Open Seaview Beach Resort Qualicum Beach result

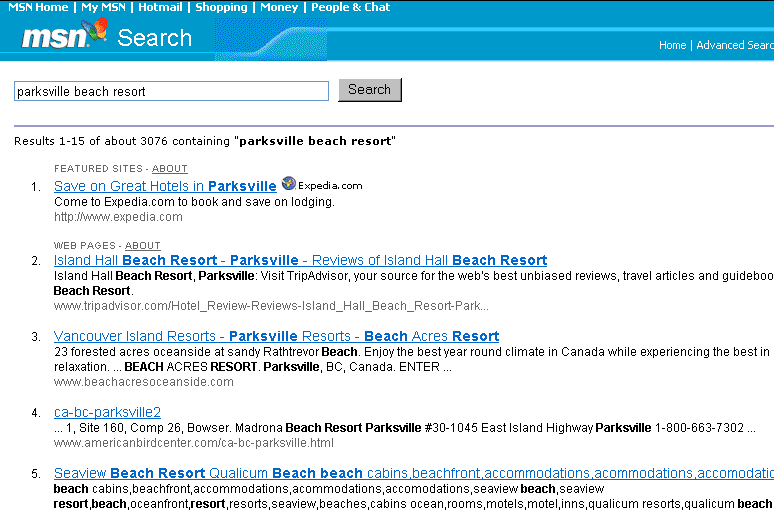point(414,473)
